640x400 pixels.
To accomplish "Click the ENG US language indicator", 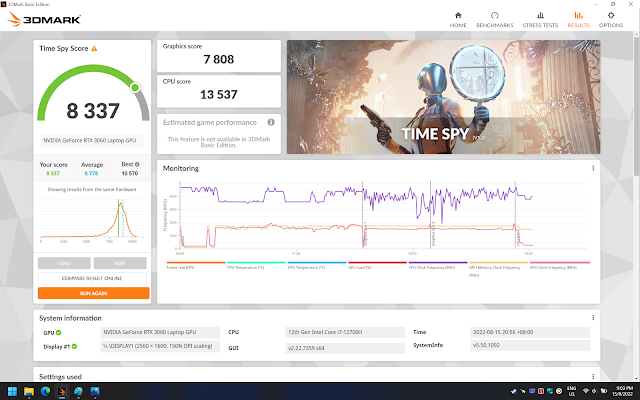I will click(x=571, y=391).
